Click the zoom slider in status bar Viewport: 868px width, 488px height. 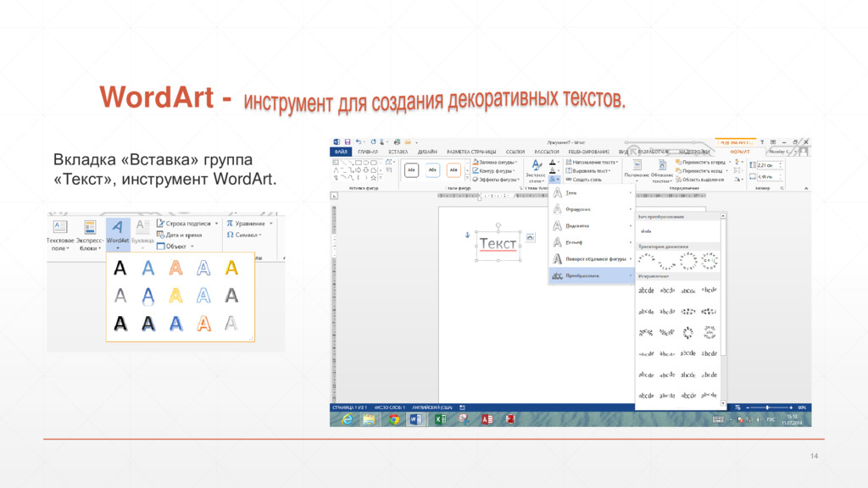(768, 408)
